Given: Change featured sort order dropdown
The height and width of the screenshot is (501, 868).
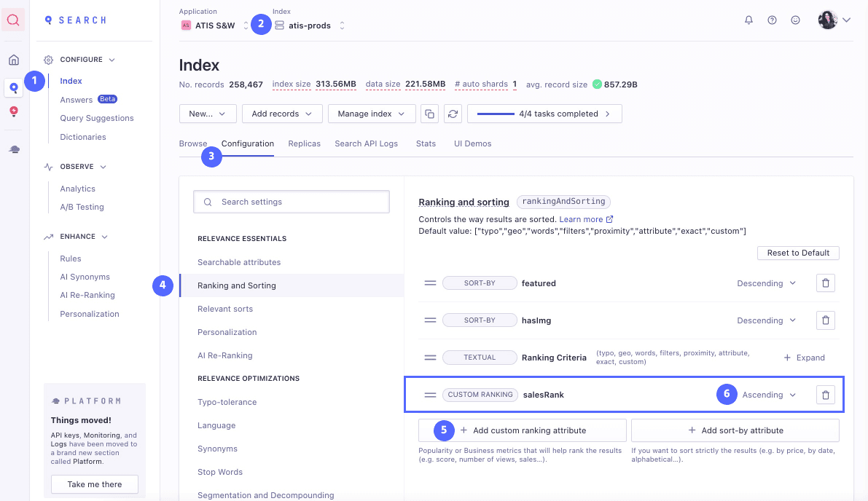Looking at the screenshot, I should tap(767, 283).
